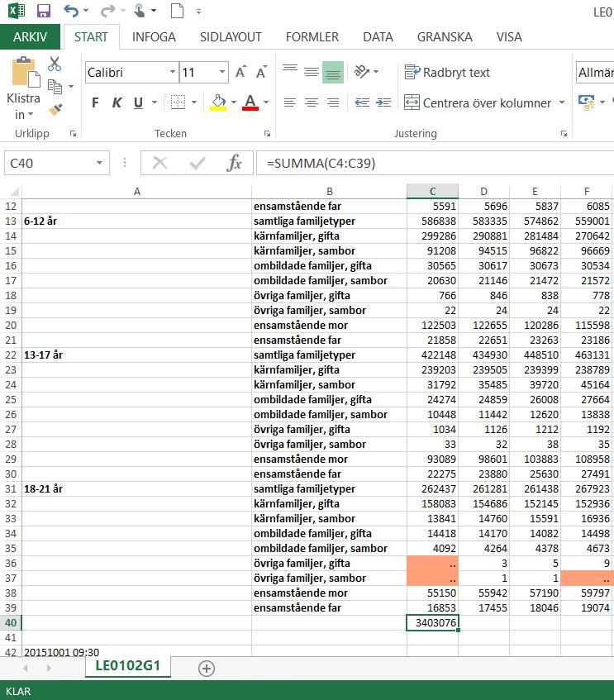This screenshot has height=700, width=614.
Task: Redo the previous action
Action: pos(107,10)
